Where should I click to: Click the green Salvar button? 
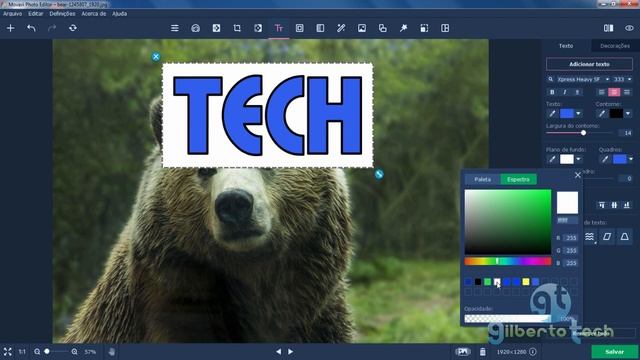click(x=615, y=351)
